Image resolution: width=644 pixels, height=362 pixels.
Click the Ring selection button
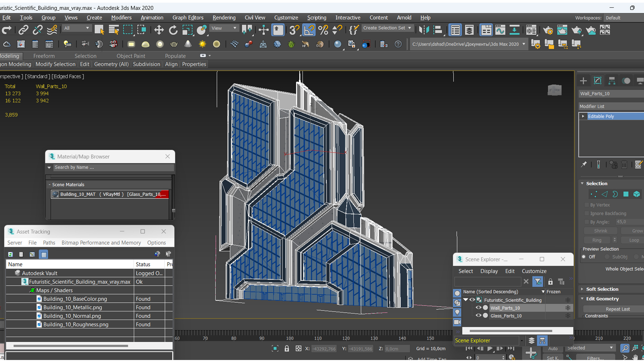tap(597, 240)
